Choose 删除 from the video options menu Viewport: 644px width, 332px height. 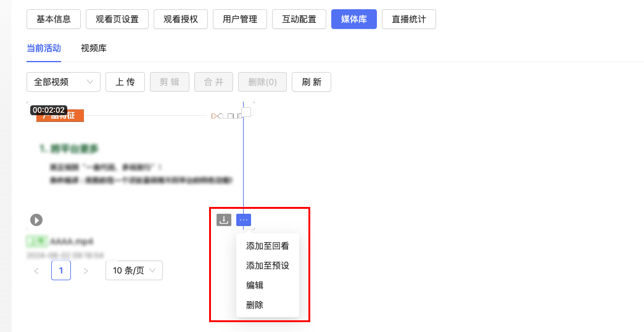coord(255,305)
